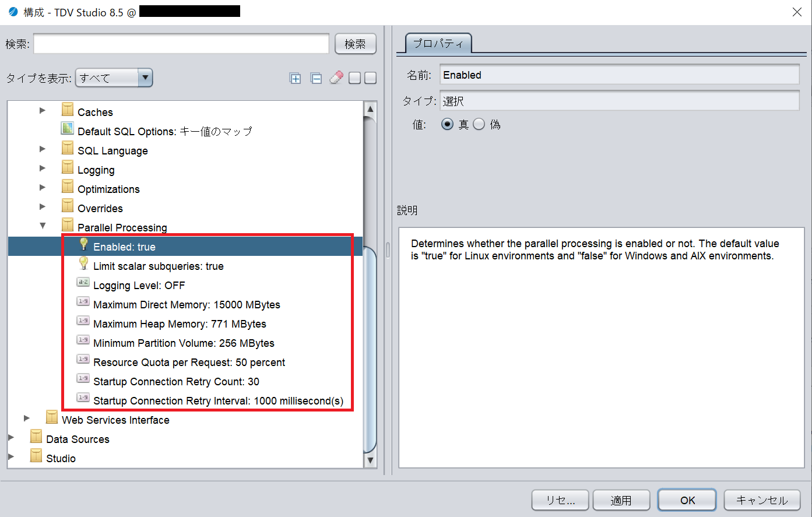
Task: Click the タイプ field showing 選択
Action: (620, 101)
